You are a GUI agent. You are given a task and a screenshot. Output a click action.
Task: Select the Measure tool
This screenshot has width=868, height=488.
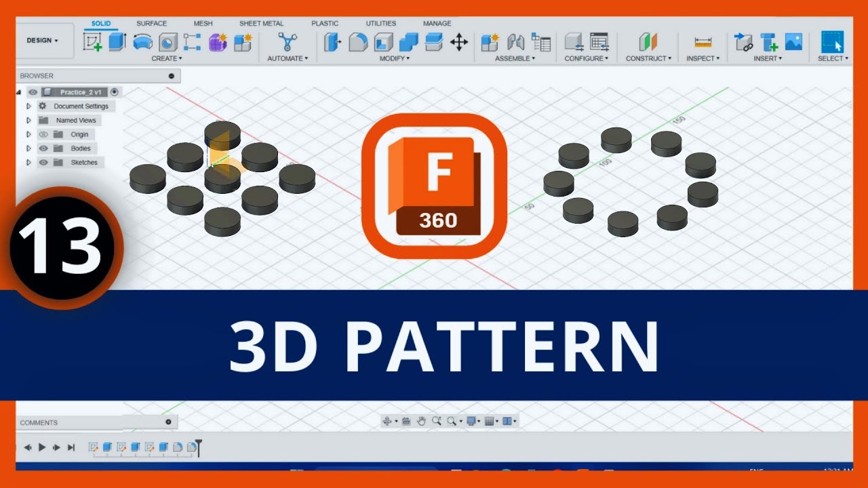pyautogui.click(x=703, y=42)
